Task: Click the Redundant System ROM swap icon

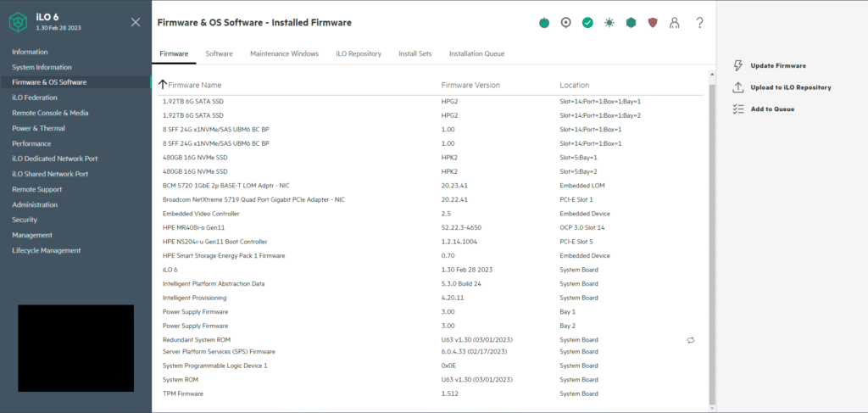Action: click(690, 340)
